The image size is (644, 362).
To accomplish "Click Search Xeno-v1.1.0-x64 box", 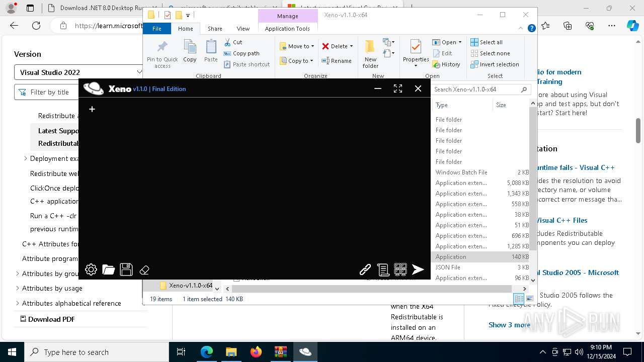I will pyautogui.click(x=481, y=89).
